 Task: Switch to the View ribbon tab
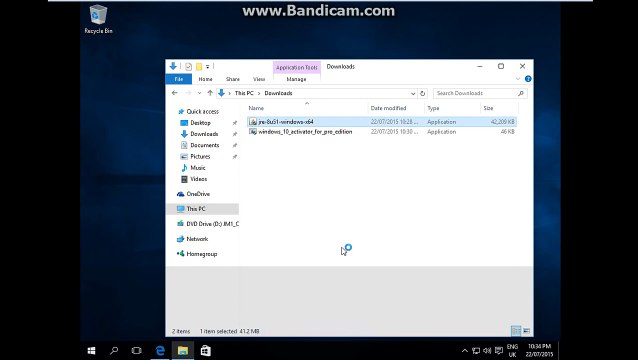click(259, 79)
